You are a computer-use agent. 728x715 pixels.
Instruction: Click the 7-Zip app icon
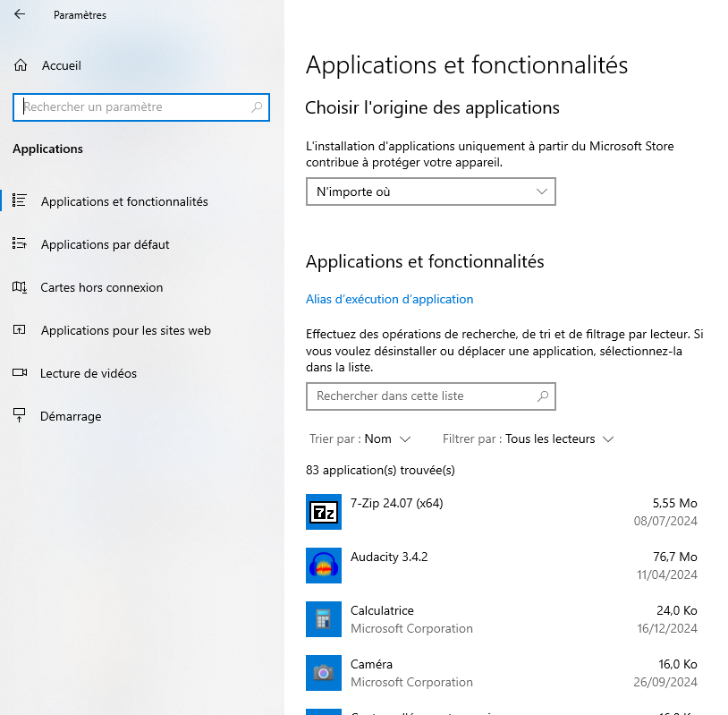point(324,512)
